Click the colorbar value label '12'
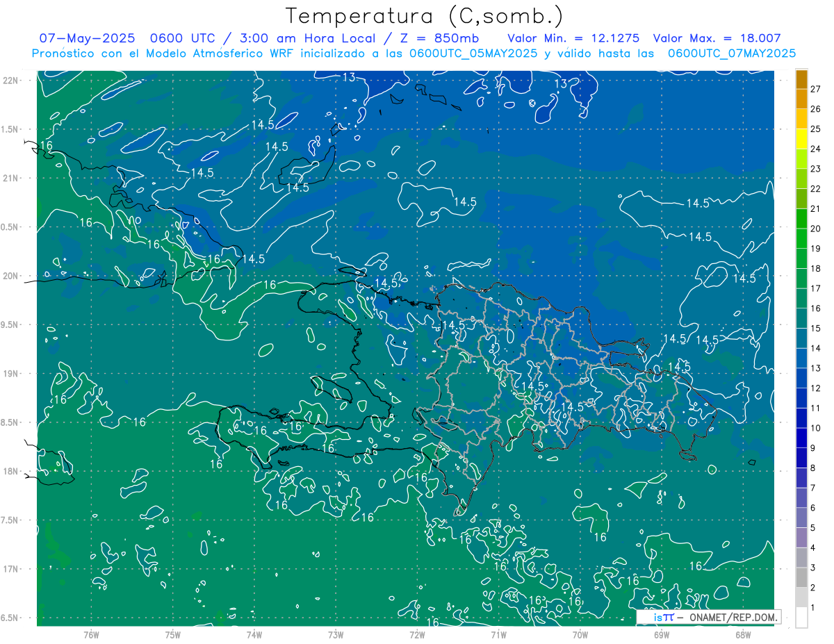 815,388
